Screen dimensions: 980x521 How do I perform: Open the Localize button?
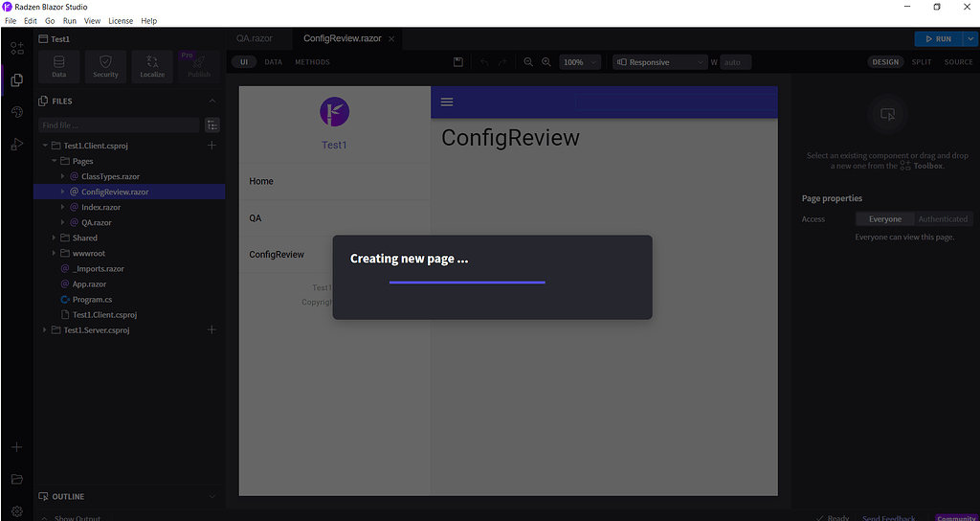click(x=152, y=67)
